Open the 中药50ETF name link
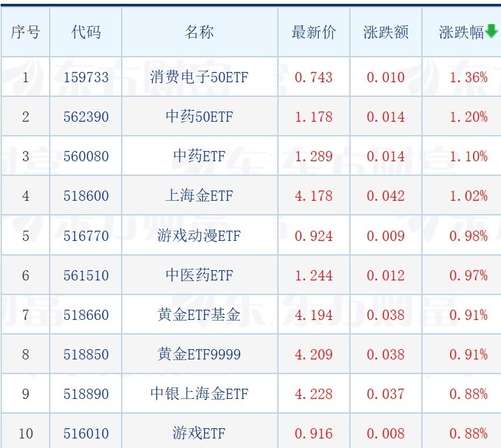Viewport: 501px width, 448px height. tap(200, 117)
